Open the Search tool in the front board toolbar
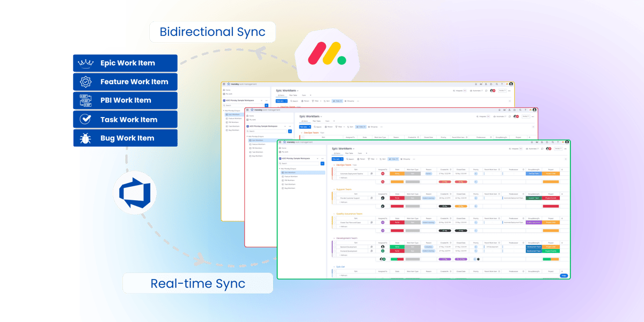 click(350, 159)
